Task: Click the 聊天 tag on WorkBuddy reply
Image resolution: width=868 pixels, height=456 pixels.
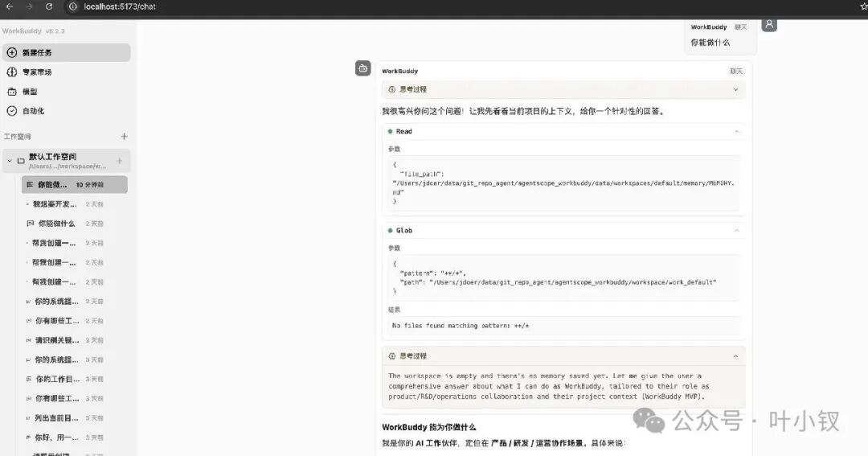Action: [736, 71]
